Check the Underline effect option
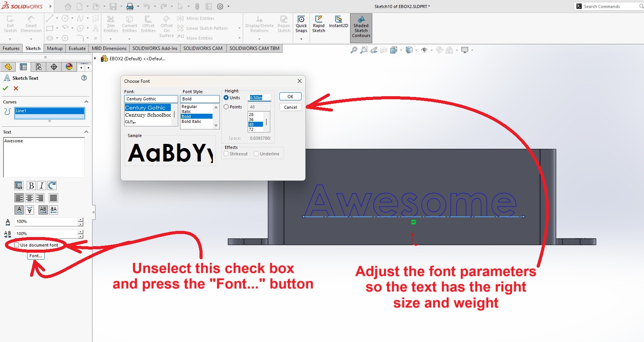This screenshot has width=644, height=342. click(256, 154)
